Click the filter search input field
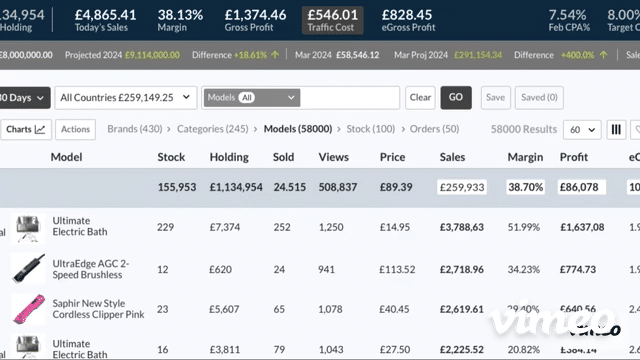Image resolution: width=640 pixels, height=360 pixels. (x=350, y=98)
